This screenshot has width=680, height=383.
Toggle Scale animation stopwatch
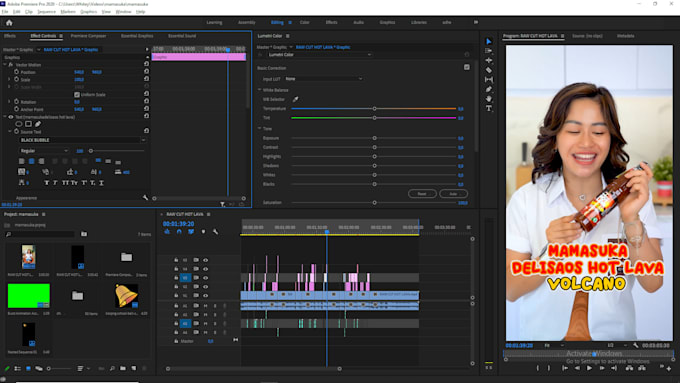[x=16, y=79]
